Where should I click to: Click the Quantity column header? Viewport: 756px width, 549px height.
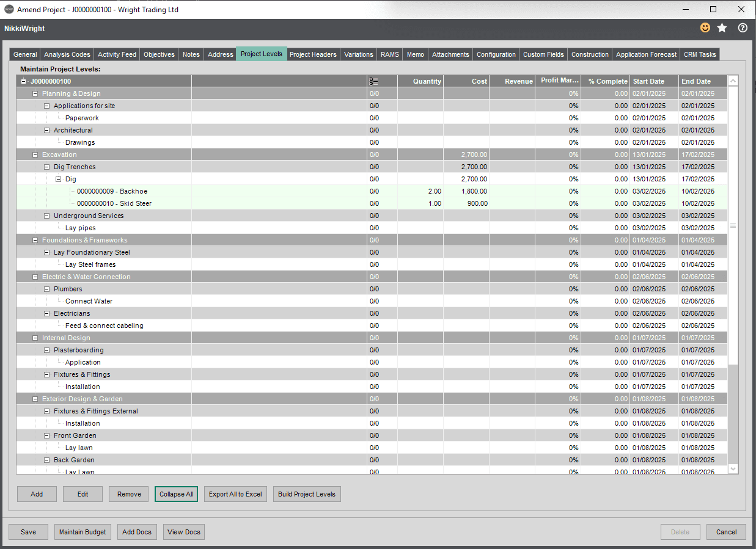[420, 81]
